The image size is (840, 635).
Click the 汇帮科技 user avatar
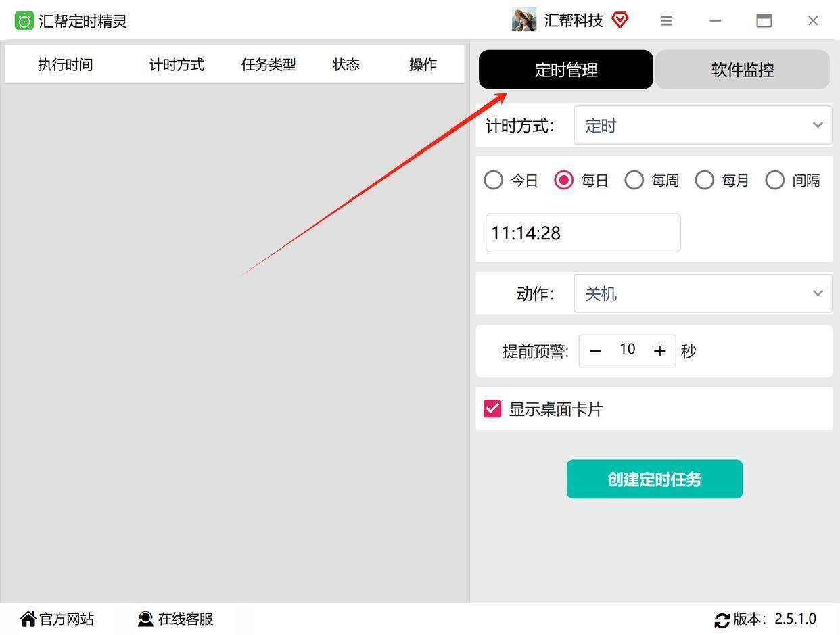click(x=523, y=20)
